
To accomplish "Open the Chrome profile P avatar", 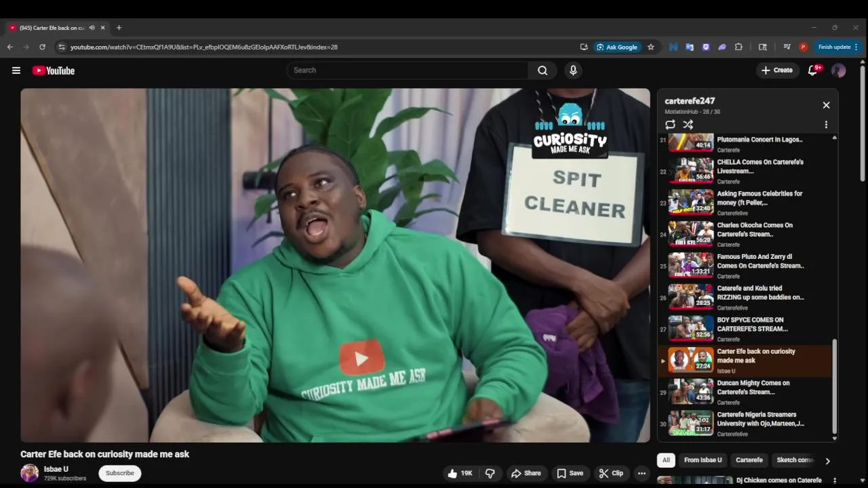I will tap(803, 47).
